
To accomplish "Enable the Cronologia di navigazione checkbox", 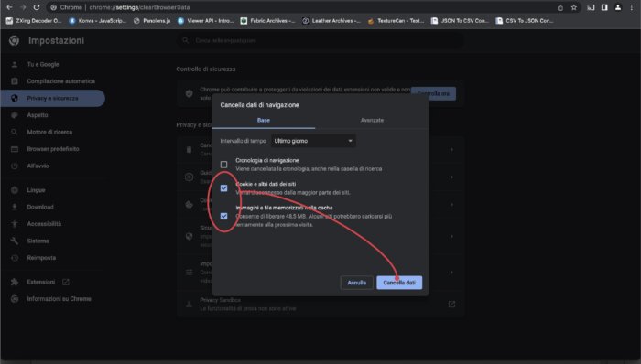I will point(224,165).
